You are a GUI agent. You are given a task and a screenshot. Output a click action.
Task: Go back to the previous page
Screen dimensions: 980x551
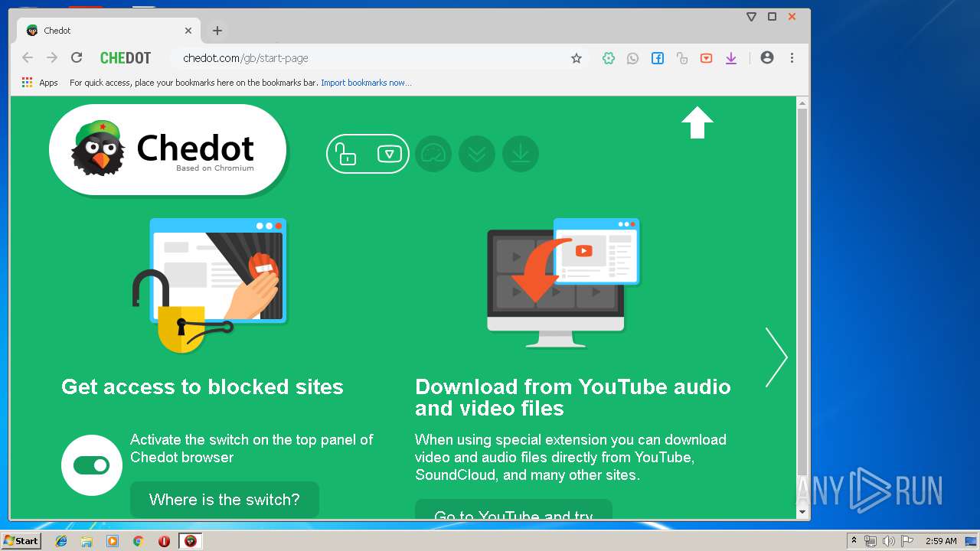click(28, 58)
